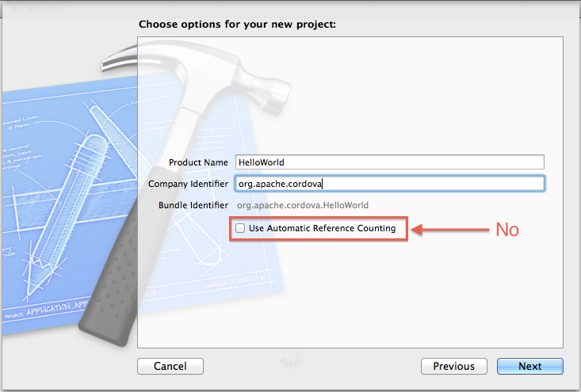Image resolution: width=581 pixels, height=392 pixels.
Task: Go back with the Previous button
Action: (454, 366)
